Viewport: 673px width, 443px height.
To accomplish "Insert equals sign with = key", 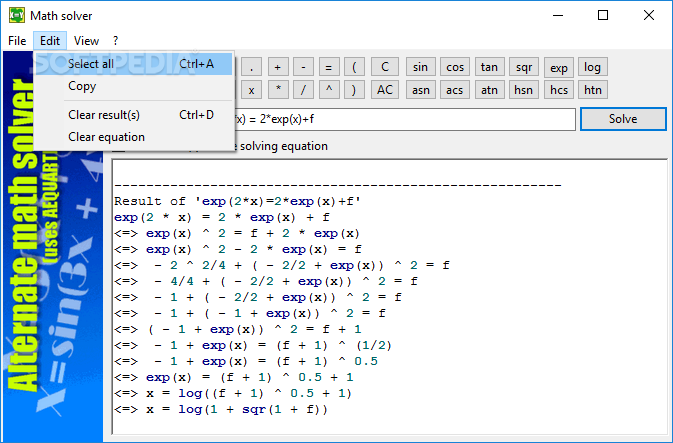I will (329, 67).
